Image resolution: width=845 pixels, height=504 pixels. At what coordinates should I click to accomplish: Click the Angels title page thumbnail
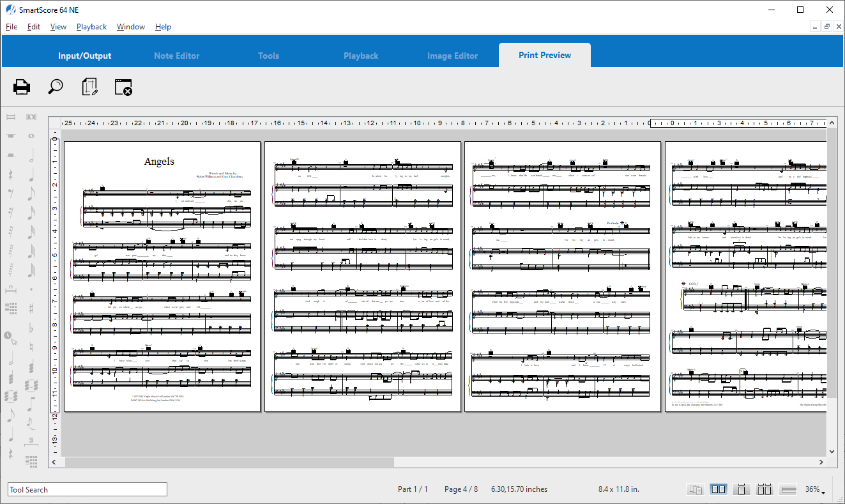coord(162,277)
